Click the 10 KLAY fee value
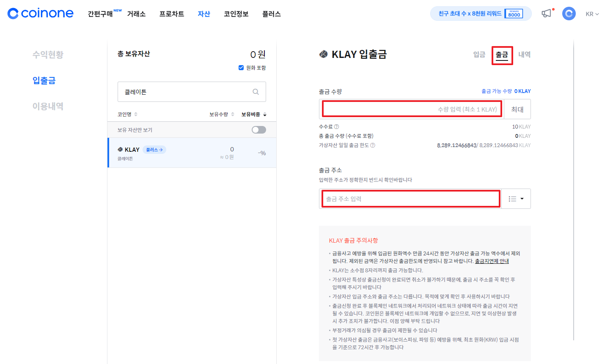 click(x=521, y=126)
